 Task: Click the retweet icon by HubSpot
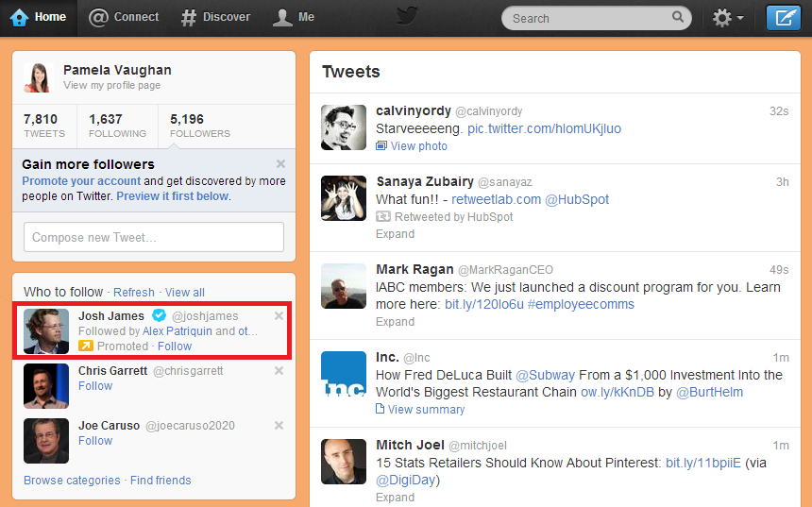[383, 216]
